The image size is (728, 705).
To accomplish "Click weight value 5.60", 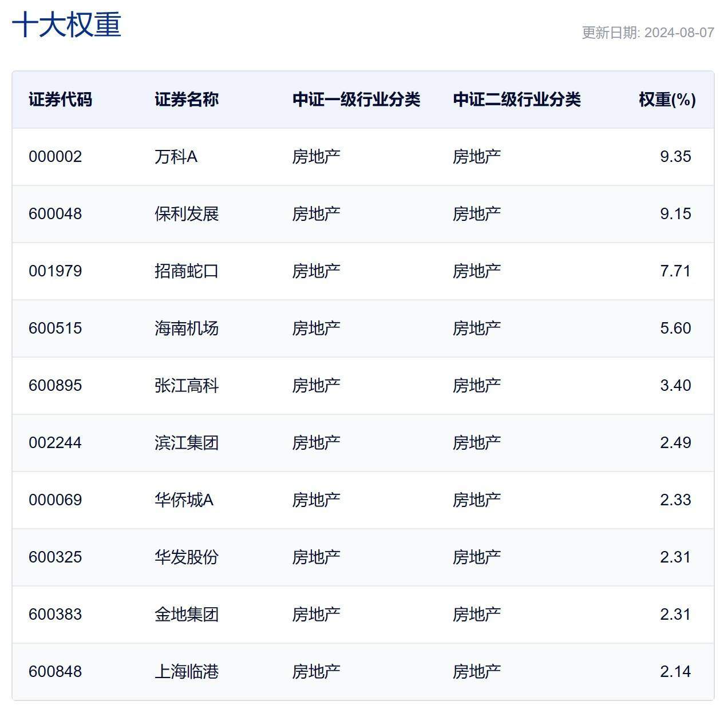I will click(x=675, y=328).
